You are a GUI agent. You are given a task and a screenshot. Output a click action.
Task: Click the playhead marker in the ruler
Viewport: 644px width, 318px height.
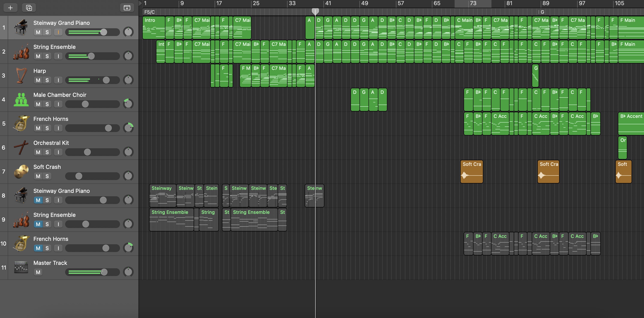click(315, 11)
